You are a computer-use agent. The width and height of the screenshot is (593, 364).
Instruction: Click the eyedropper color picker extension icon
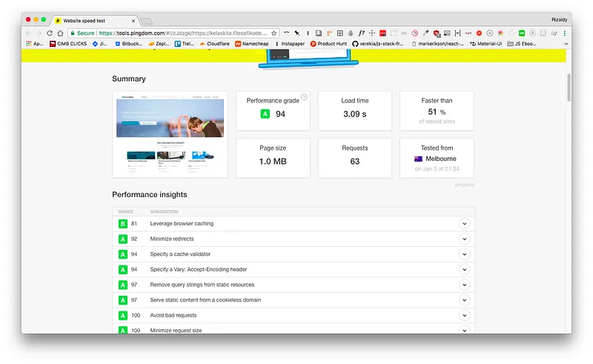point(425,33)
